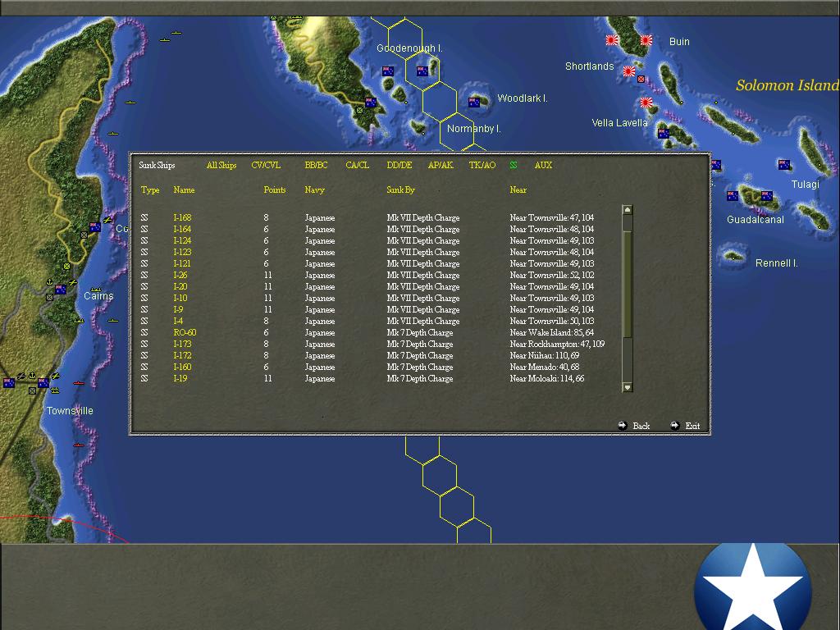This screenshot has width=840, height=630.
Task: Click the Back arrow icon
Action: [x=622, y=426]
